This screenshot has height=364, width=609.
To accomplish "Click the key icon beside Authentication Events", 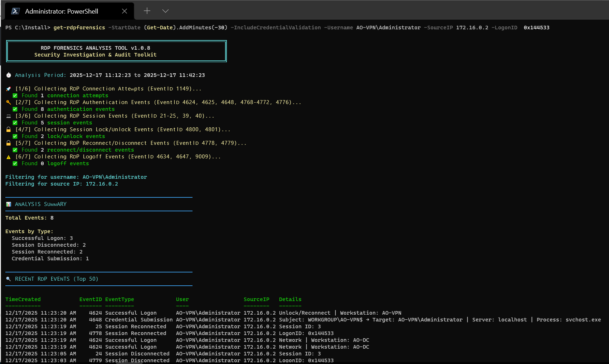I will click(x=9, y=102).
